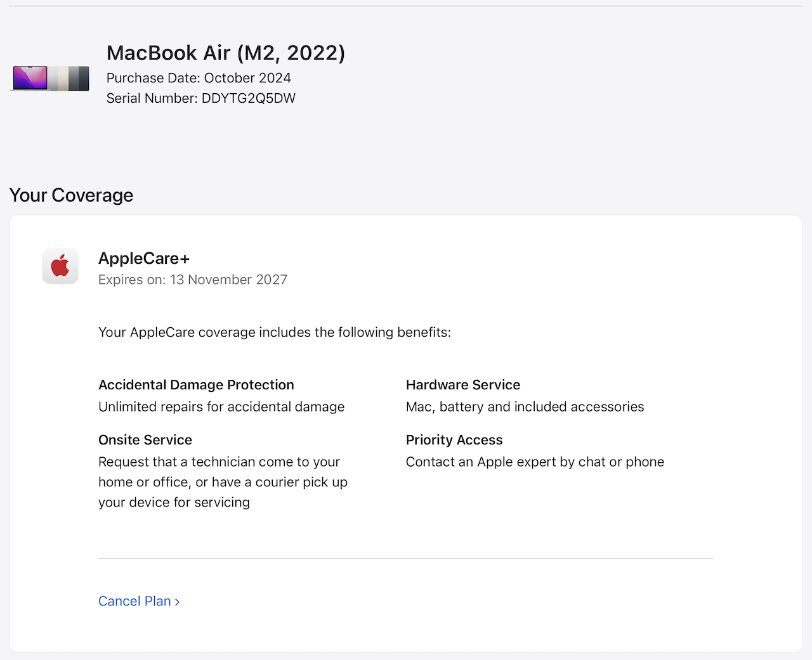Click the serial number DDYTG2Q5DW
The image size is (812, 660).
[249, 98]
